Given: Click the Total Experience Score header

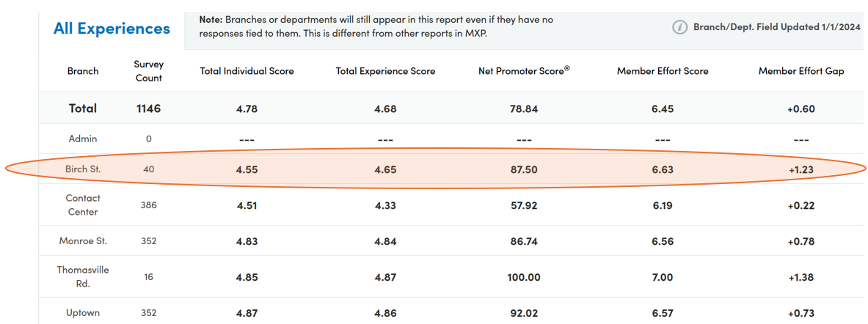Looking at the screenshot, I should coord(385,71).
